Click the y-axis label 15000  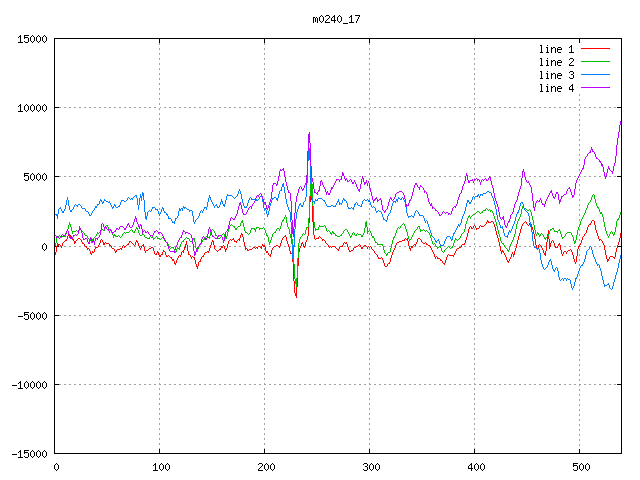coord(32,39)
